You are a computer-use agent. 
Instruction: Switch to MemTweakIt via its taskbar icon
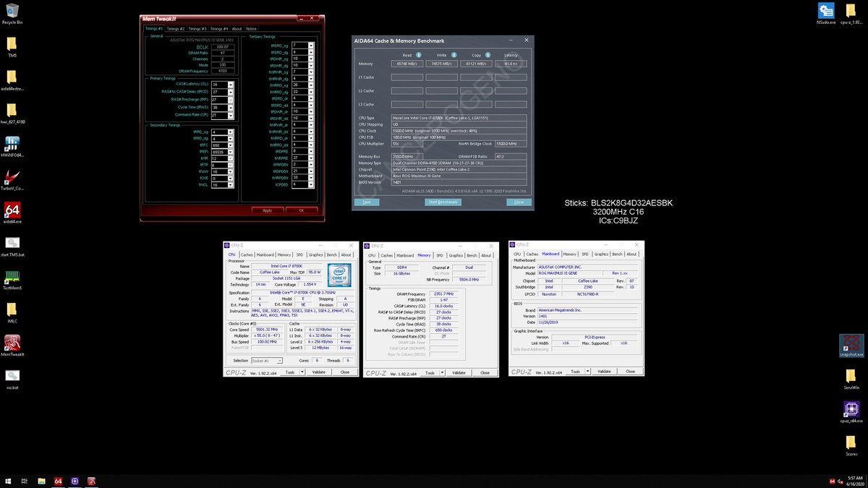click(92, 481)
